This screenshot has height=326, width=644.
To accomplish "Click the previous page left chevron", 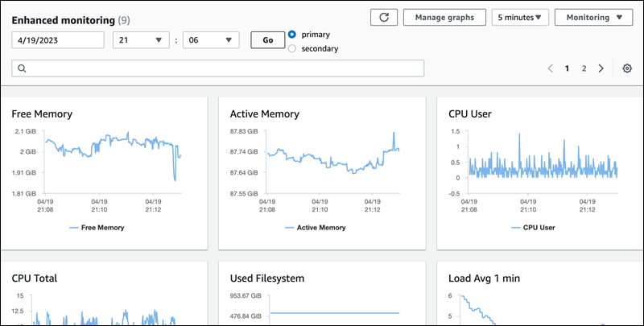I will point(550,68).
